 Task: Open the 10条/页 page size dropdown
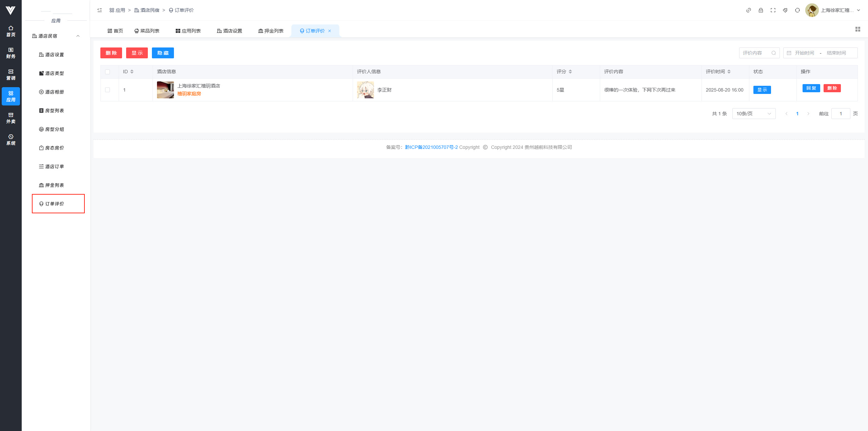pos(753,114)
